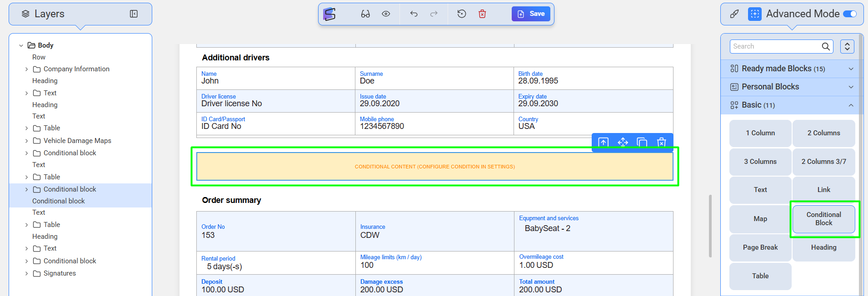Click the red trash icon in top toolbar

coord(482,14)
